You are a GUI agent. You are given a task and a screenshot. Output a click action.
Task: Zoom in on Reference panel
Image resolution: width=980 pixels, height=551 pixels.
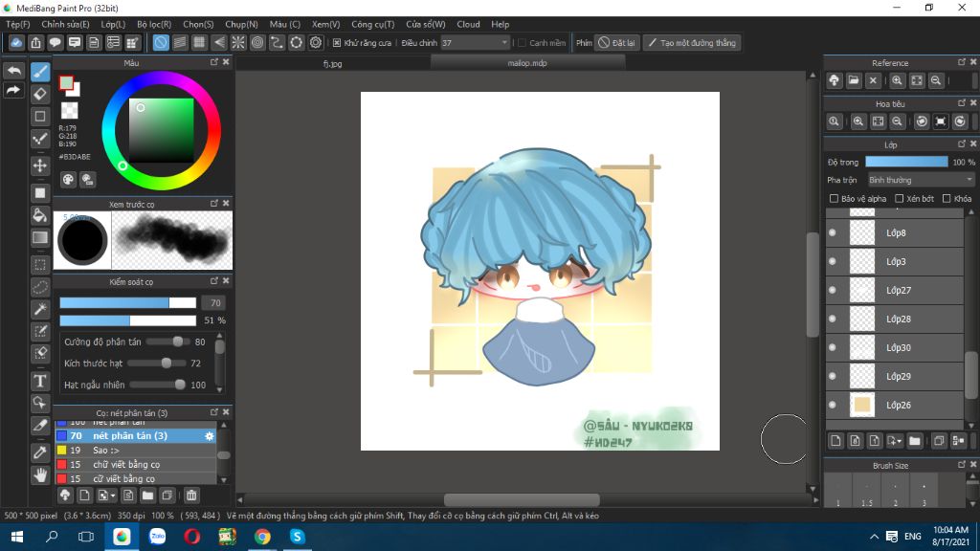pos(897,80)
